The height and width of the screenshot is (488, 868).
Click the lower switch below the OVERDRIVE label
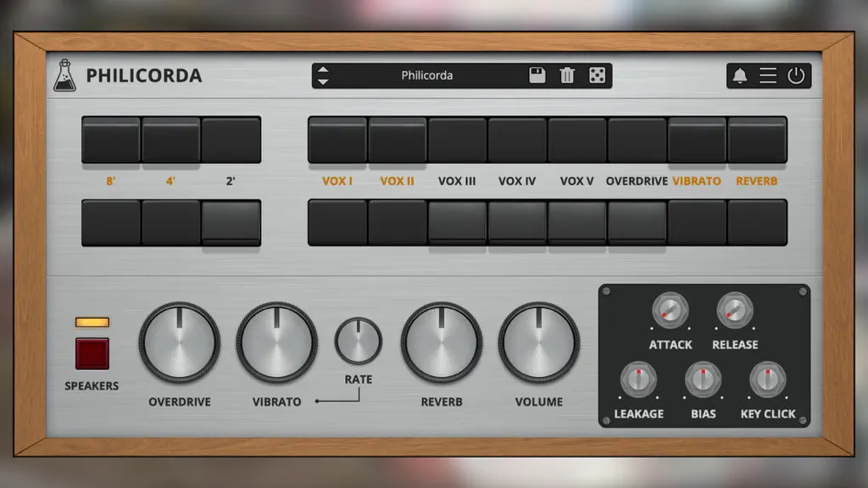(x=637, y=223)
